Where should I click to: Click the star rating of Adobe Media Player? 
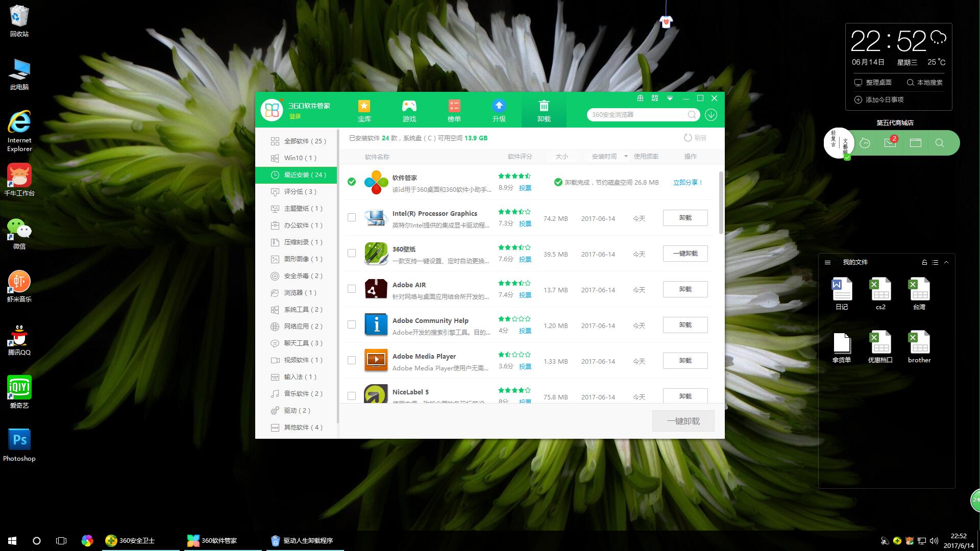click(x=514, y=355)
